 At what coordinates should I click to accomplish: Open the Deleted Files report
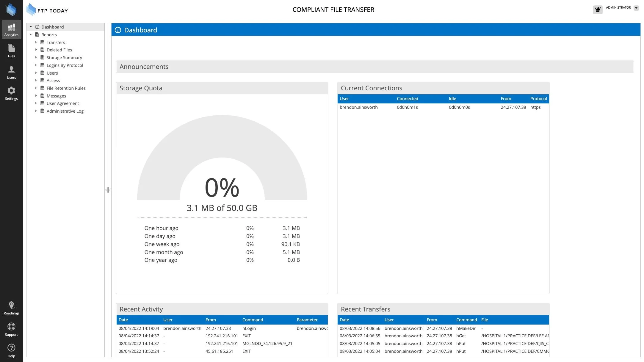[x=59, y=50]
